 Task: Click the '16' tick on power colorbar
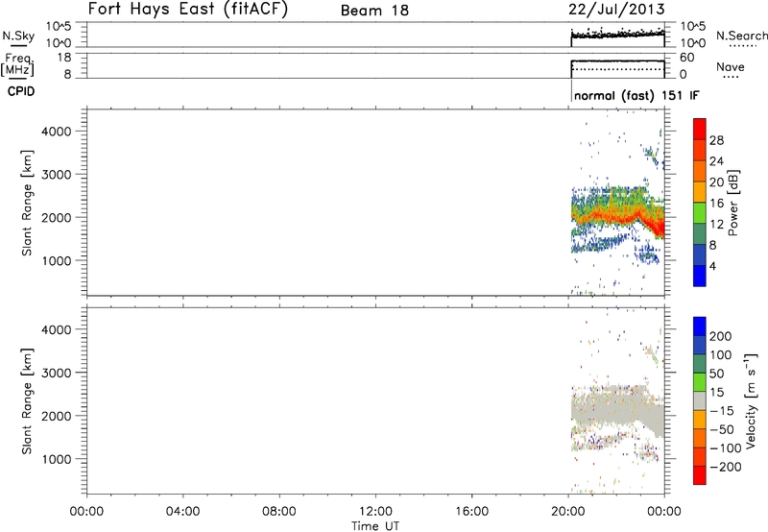coord(716,204)
